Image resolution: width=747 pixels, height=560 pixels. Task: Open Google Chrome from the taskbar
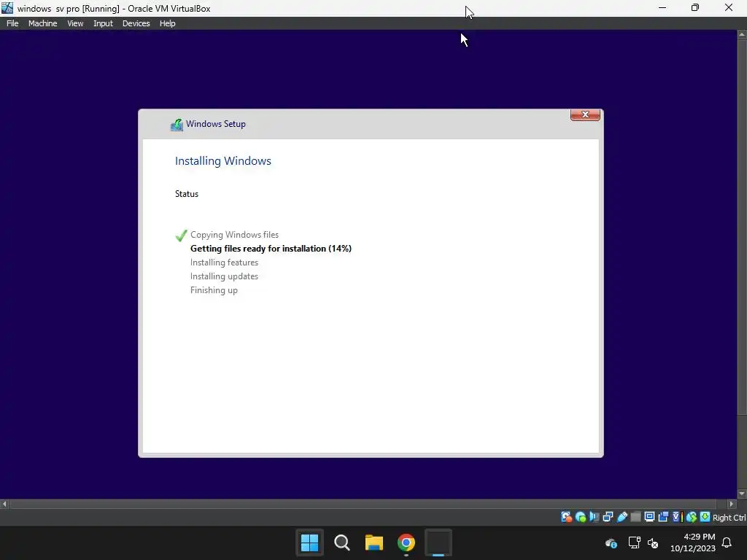406,542
